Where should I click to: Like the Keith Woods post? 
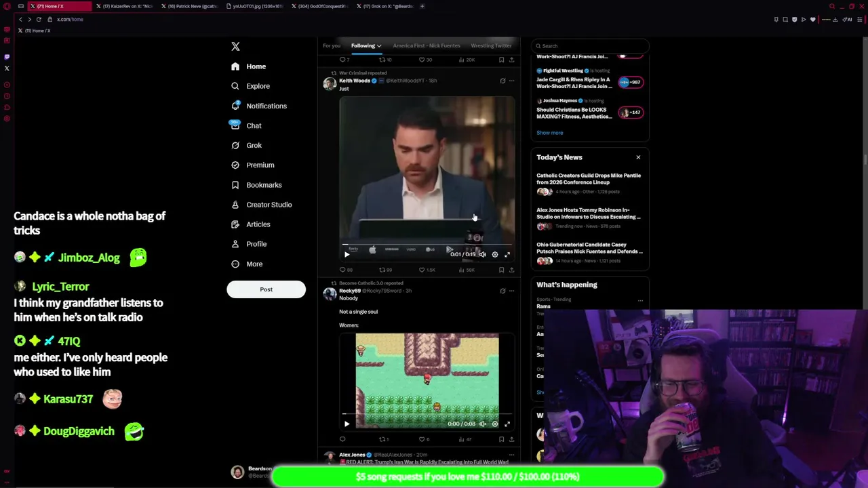pos(422,270)
